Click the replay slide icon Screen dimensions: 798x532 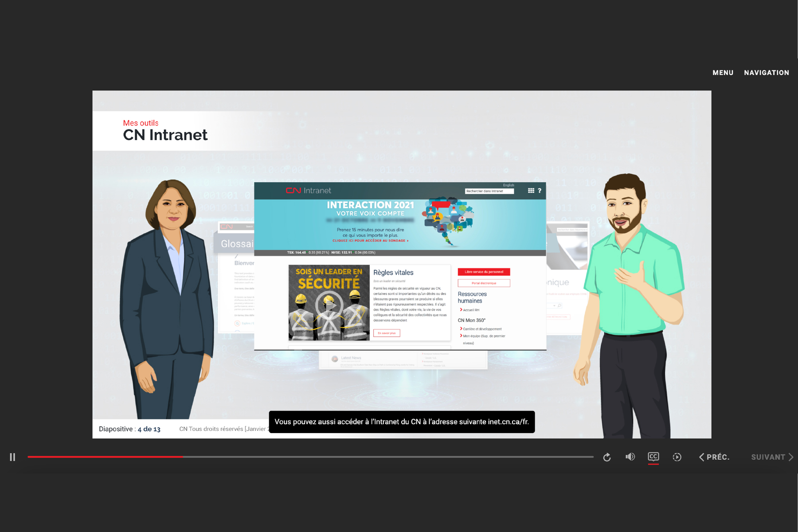click(x=607, y=457)
